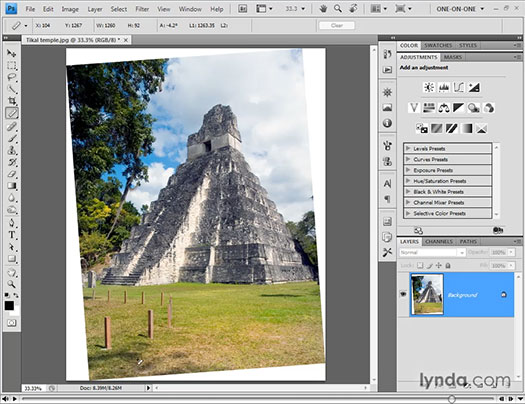Click the video play button

[x=14, y=399]
